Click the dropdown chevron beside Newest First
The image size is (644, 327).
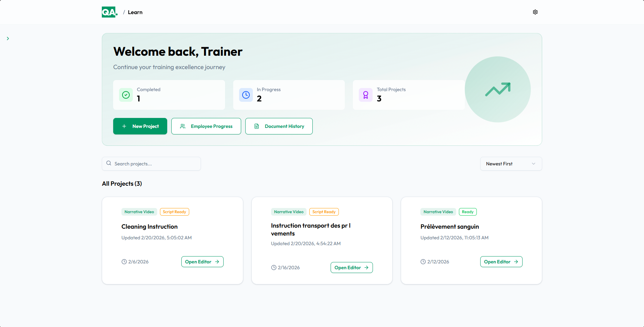tap(534, 164)
